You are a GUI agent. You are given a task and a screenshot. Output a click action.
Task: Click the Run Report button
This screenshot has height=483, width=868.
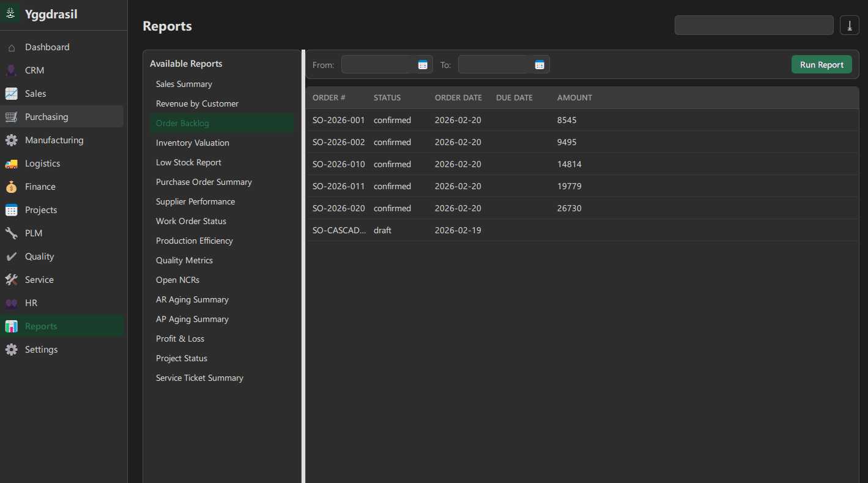(822, 64)
